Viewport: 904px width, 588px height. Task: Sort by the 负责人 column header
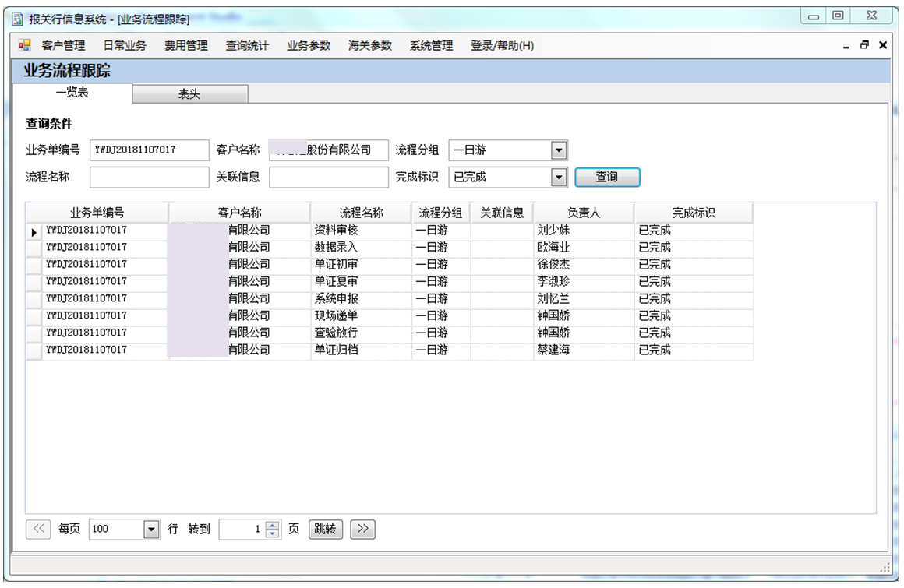click(583, 213)
